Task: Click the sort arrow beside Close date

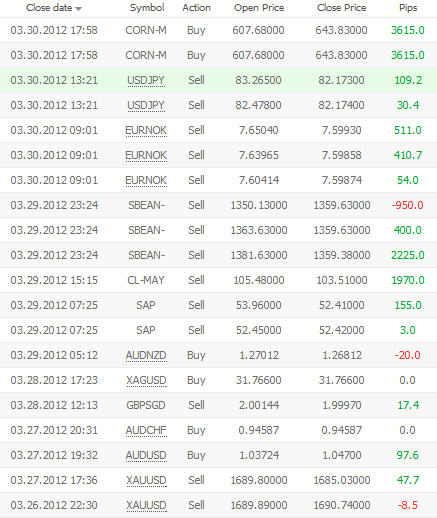Action: coord(78,9)
